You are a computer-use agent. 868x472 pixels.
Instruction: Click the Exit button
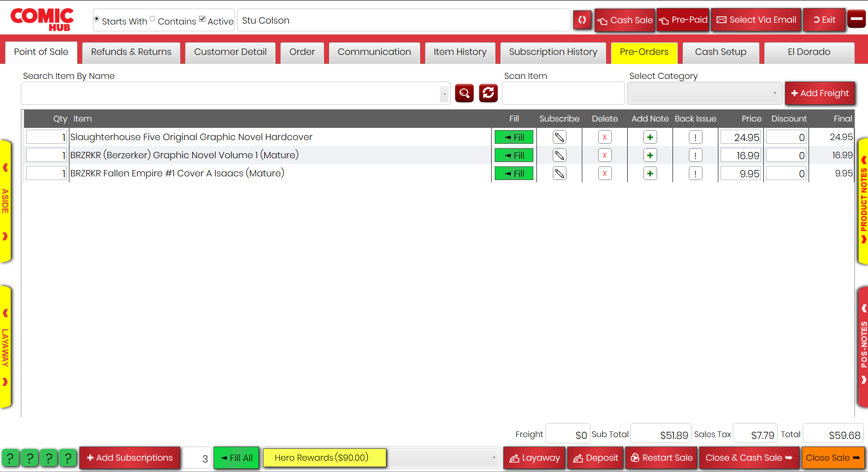tap(824, 20)
